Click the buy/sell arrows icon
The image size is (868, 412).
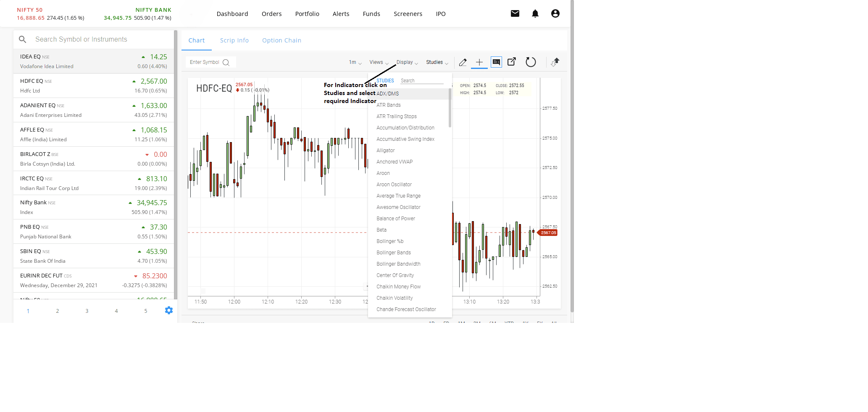click(x=555, y=62)
